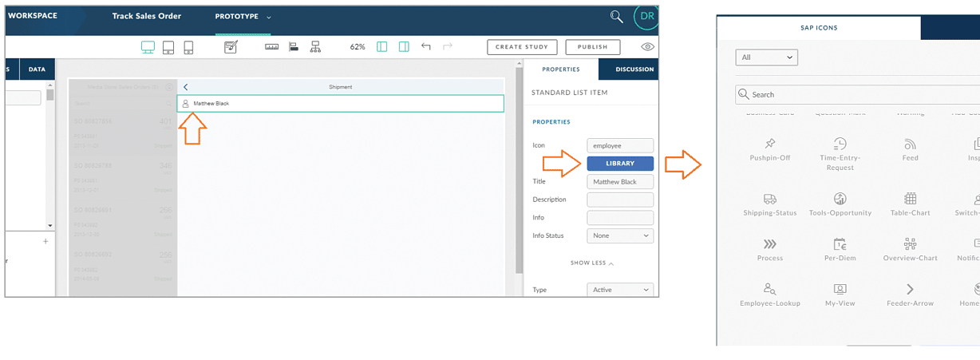Open the Info Status dropdown
This screenshot has width=980, height=360.
619,236
